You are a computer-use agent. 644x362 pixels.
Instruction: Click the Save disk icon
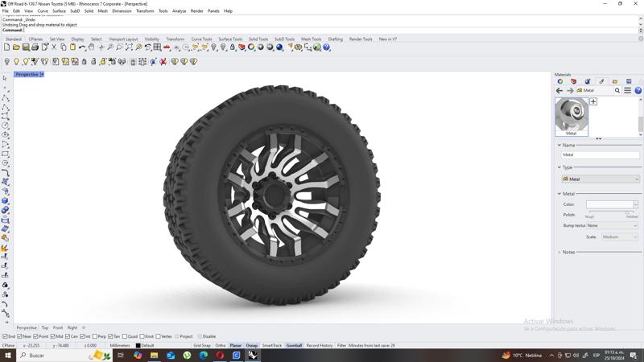26,47
